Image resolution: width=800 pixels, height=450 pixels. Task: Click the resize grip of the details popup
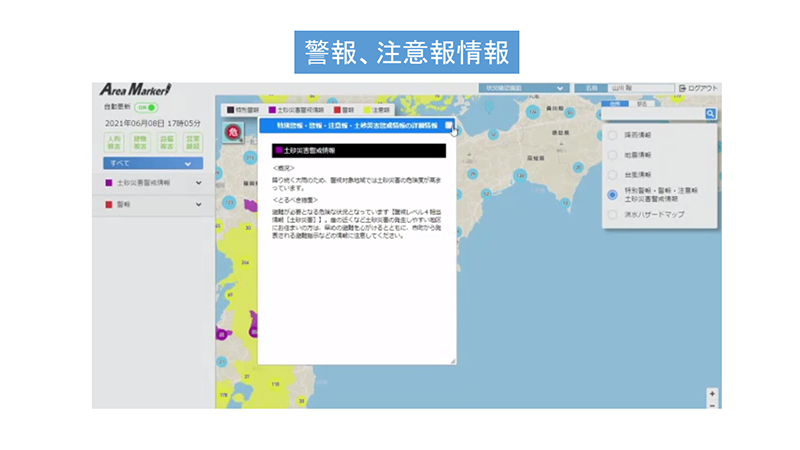453,361
